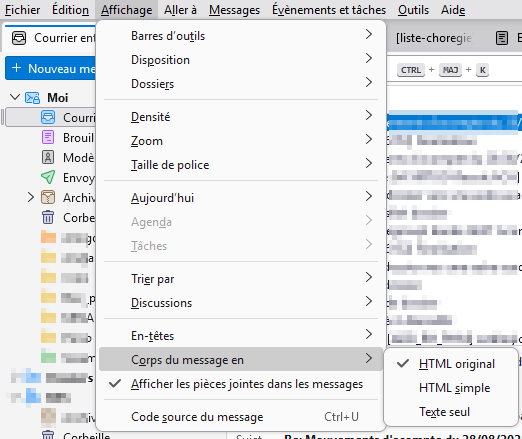Click the Courrier entrant tab inbox icon
Screen dimensions: 522x439
click(19, 38)
